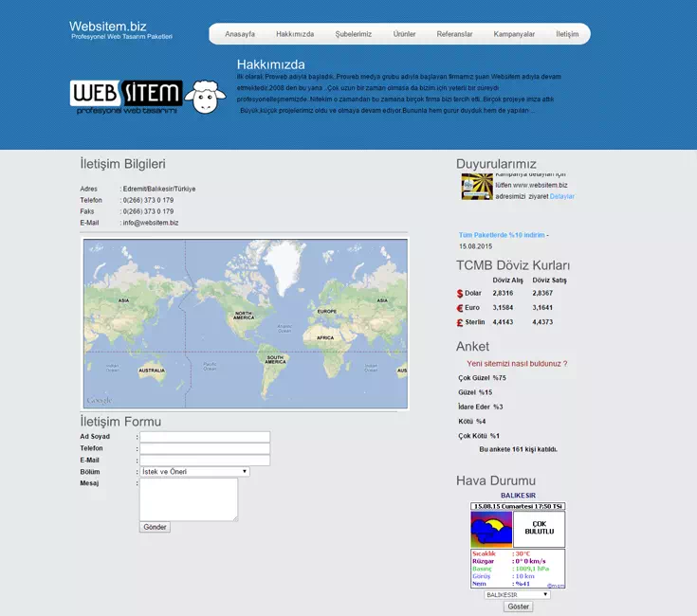Screen dimensions: 697x616
Task: Go to Hakkımızda in the navigation bar
Action: pyautogui.click(x=295, y=34)
